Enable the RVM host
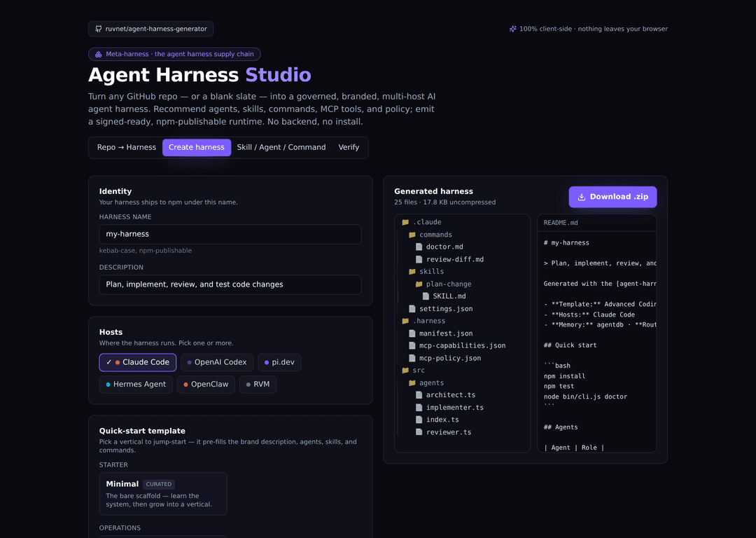Image resolution: width=756 pixels, height=538 pixels. (258, 385)
